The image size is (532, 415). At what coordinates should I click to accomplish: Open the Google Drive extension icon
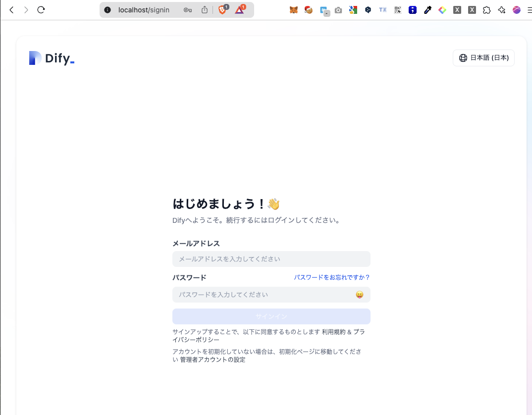[353, 9]
